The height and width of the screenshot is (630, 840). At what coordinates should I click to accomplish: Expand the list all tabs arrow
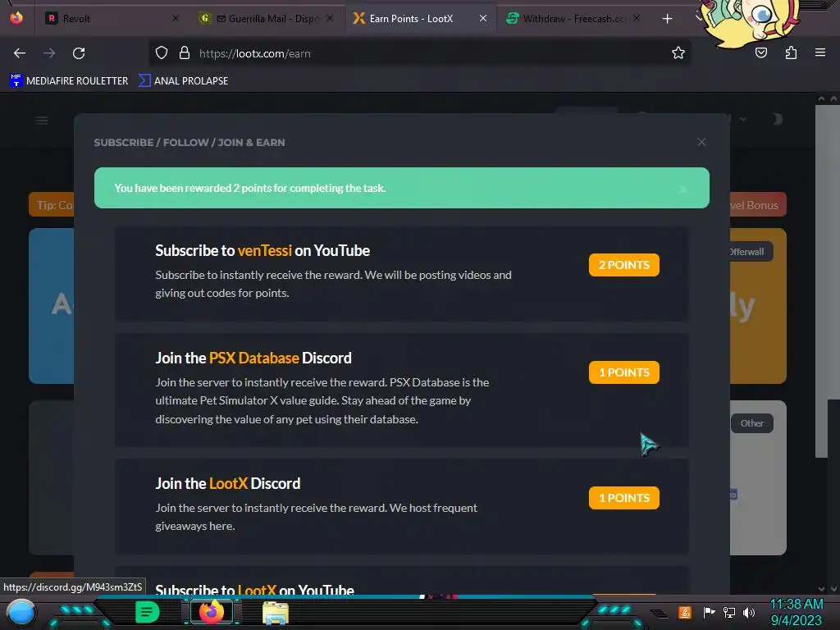tap(697, 19)
